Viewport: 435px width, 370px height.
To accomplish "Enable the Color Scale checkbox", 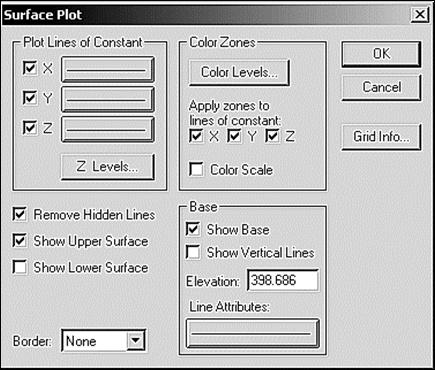I will point(196,169).
